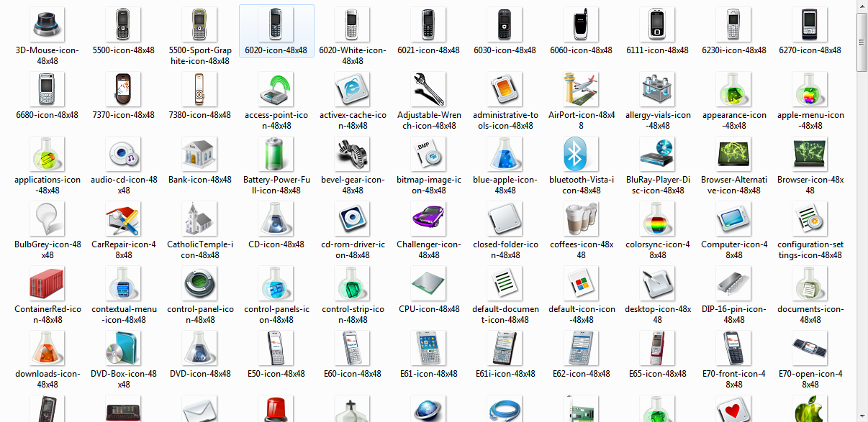Click the applications-icon-48x48 flask icon
Viewport: 868px width, 422px height.
pos(48,154)
